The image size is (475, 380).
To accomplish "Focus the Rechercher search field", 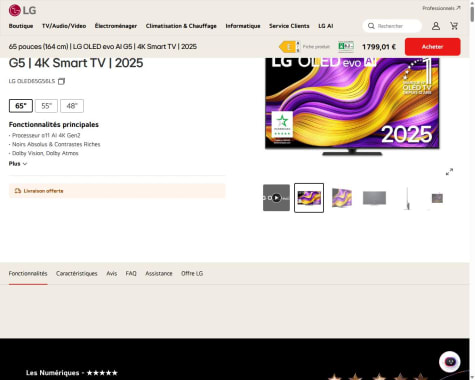I will 392,26.
